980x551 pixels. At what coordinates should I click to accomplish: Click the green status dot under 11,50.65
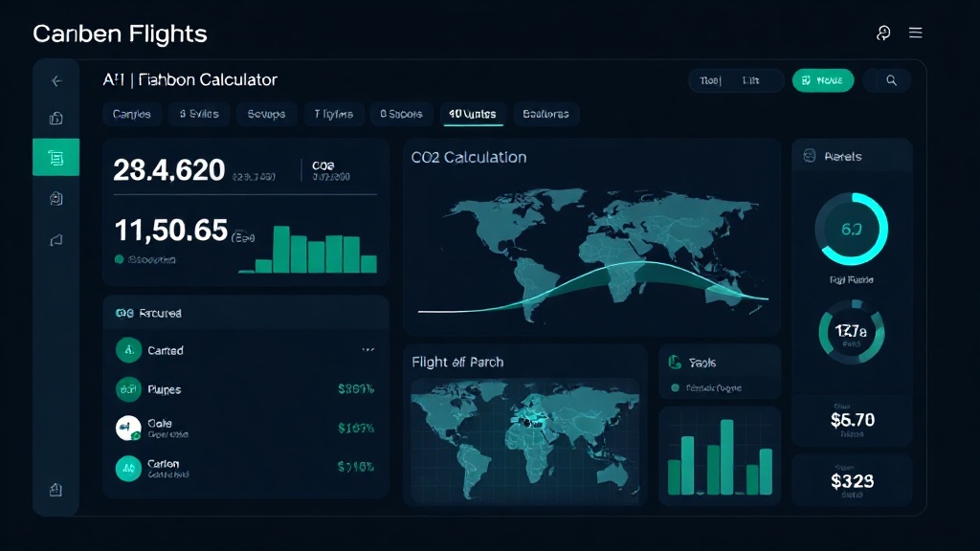point(120,259)
